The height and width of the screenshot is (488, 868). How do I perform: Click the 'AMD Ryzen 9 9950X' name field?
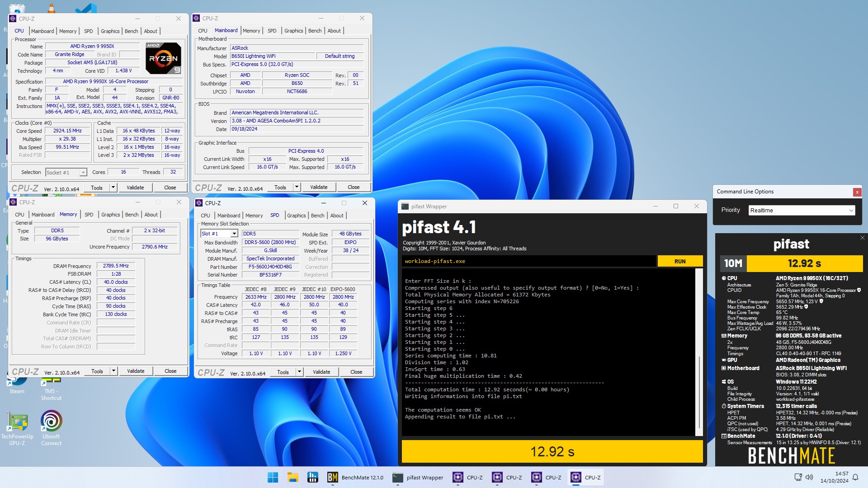pyautogui.click(x=92, y=46)
